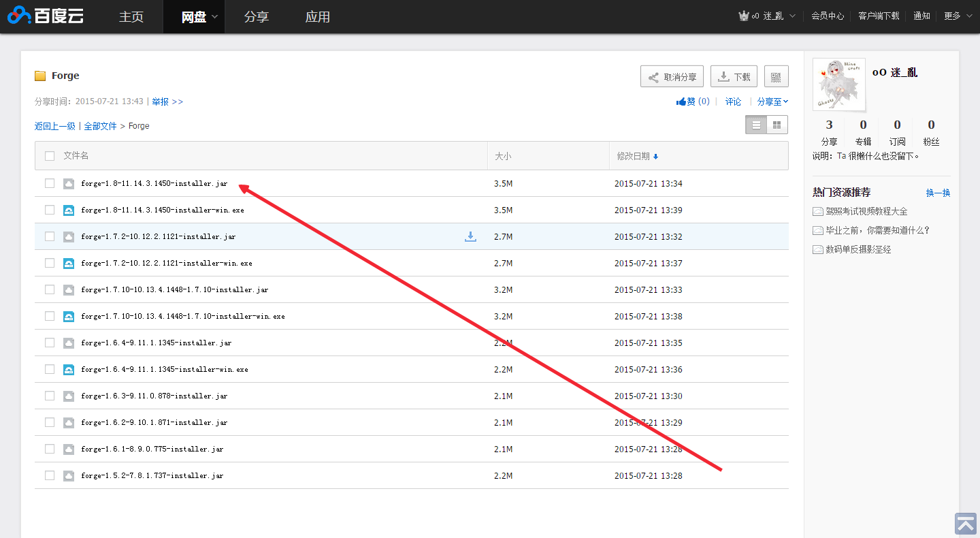Click the file icon of forge-1.6.3-9.11.0.878-installer.jar
980x538 pixels.
[69, 396]
